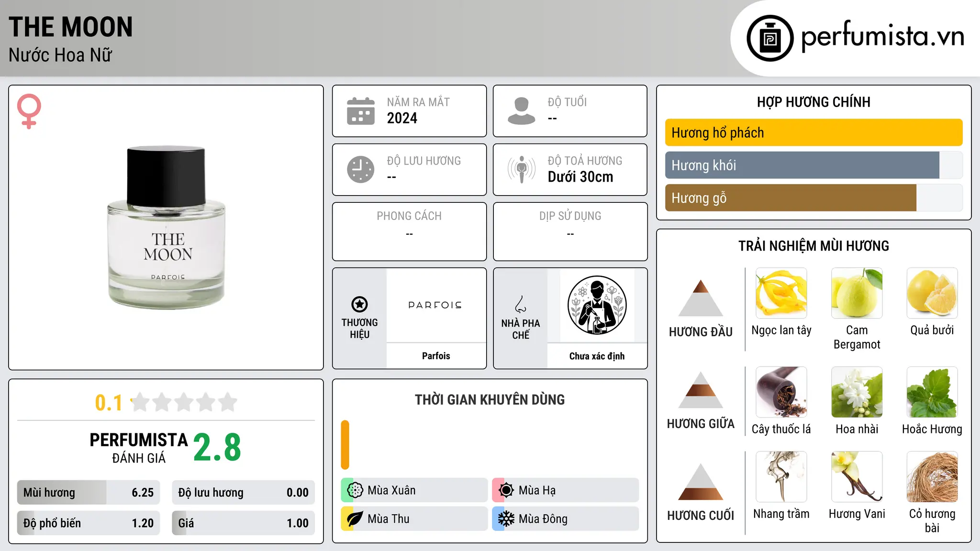Click the five-star rating row
Viewport: 980px width, 551px height.
pos(184,402)
